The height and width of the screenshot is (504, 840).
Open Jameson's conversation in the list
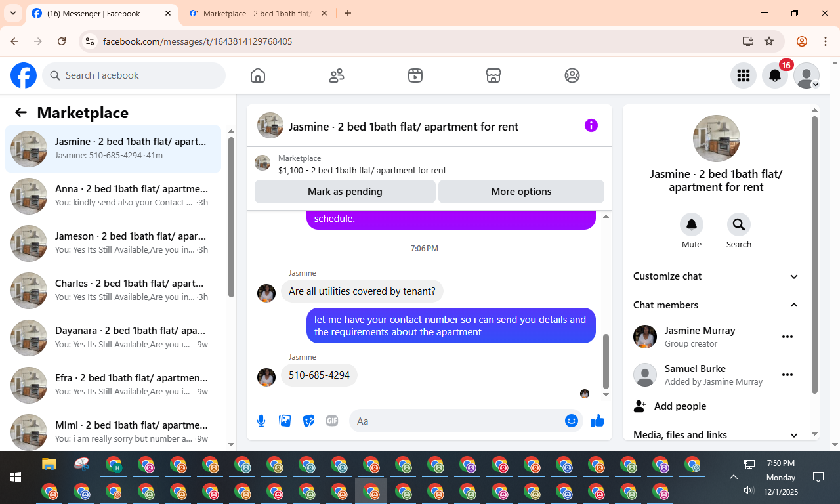tap(113, 243)
